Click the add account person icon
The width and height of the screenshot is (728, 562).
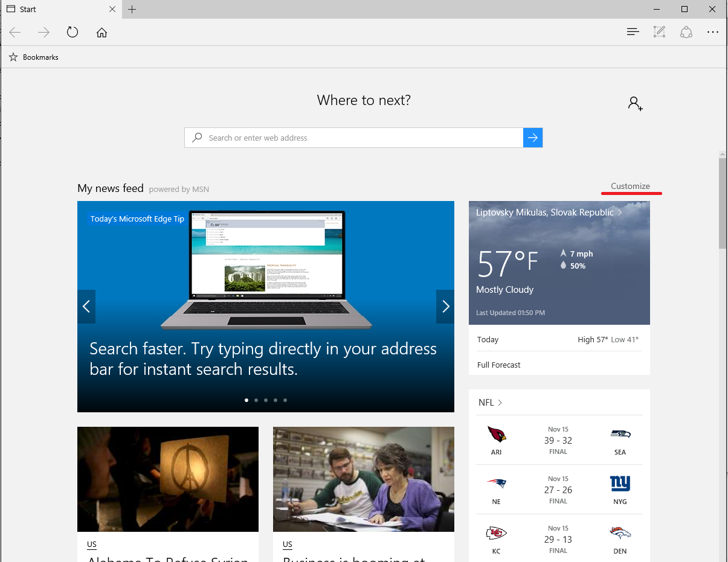click(635, 103)
